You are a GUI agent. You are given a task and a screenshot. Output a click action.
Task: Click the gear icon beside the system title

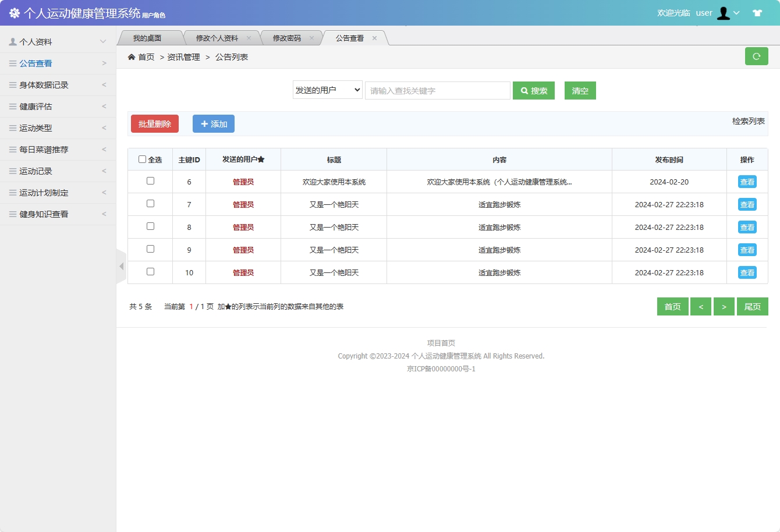tap(14, 13)
